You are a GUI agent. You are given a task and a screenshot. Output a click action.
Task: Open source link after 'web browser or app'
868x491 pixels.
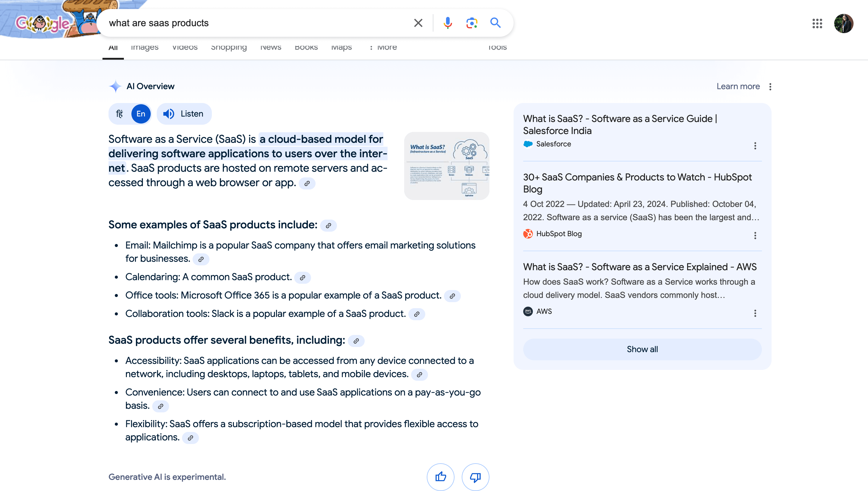(307, 183)
